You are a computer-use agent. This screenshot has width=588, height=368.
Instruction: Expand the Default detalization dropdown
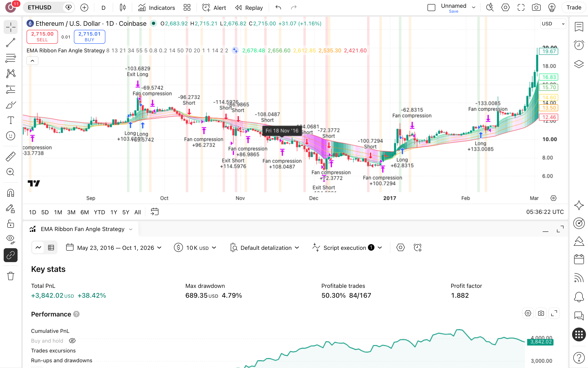point(265,248)
